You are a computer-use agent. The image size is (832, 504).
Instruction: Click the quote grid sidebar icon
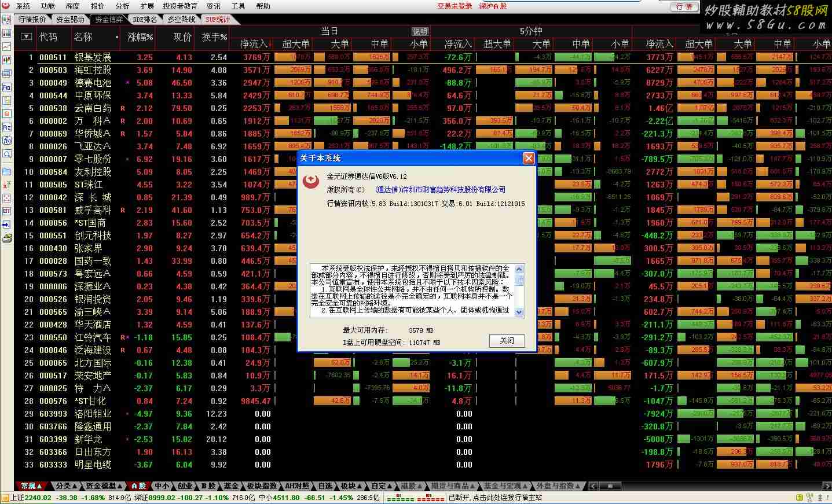click(6, 34)
